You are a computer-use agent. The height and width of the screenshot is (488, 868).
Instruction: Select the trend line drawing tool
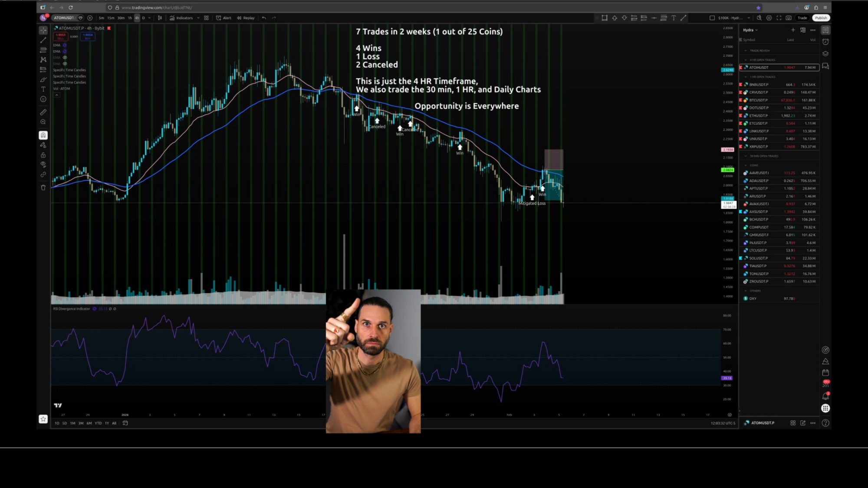[43, 40]
